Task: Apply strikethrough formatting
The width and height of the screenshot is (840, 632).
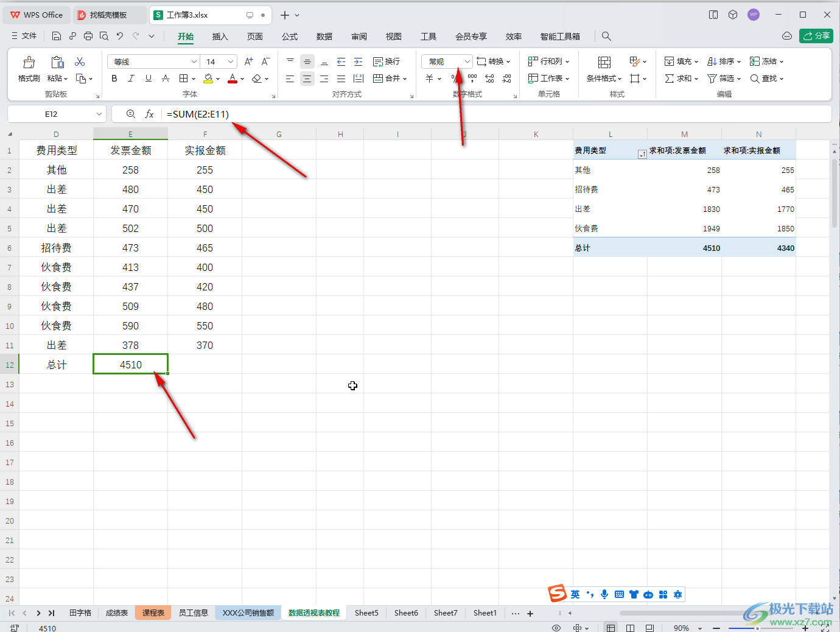Action: (166, 79)
